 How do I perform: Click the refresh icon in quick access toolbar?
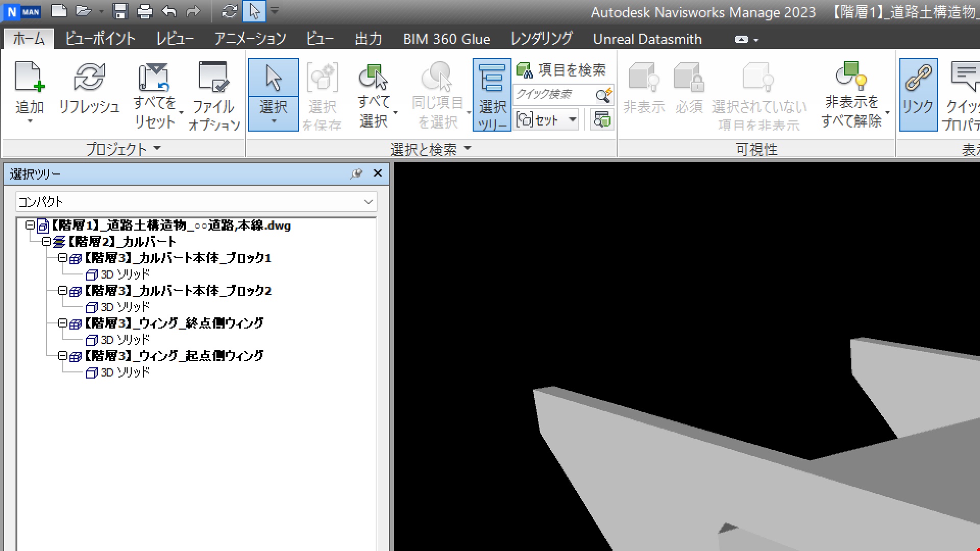230,11
